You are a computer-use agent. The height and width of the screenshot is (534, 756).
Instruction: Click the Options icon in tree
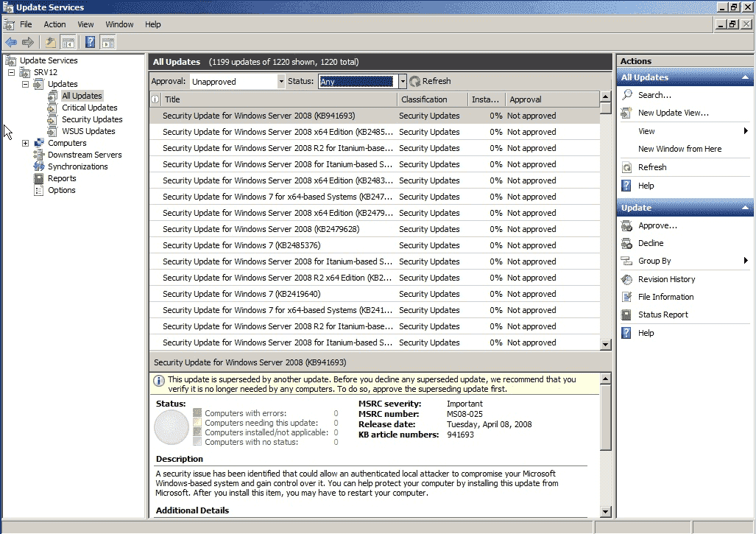click(x=38, y=190)
